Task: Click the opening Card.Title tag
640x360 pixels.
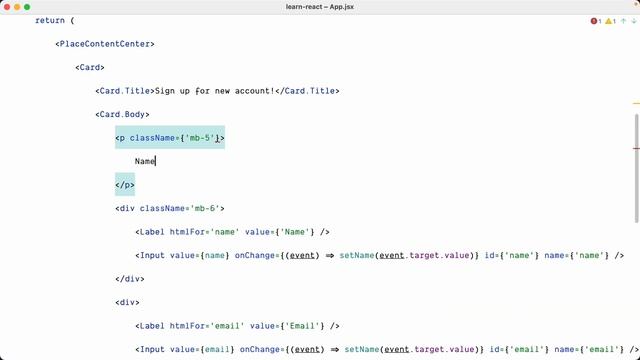Action: pos(125,91)
